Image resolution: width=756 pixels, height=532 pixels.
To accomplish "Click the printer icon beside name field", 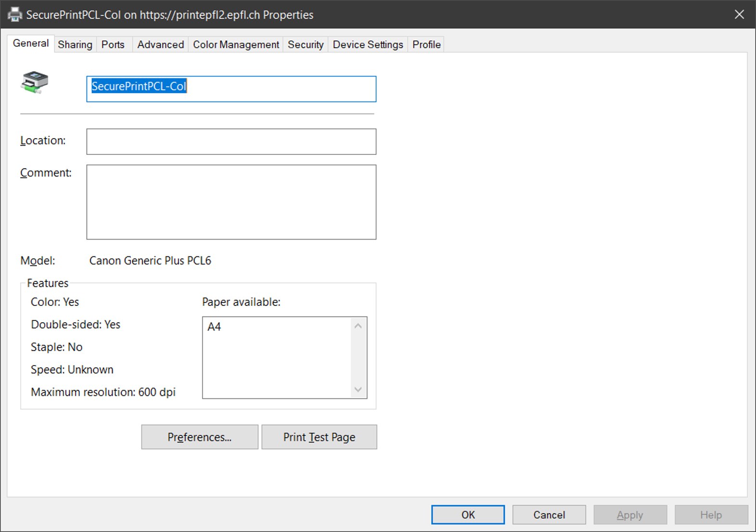I will pyautogui.click(x=35, y=82).
